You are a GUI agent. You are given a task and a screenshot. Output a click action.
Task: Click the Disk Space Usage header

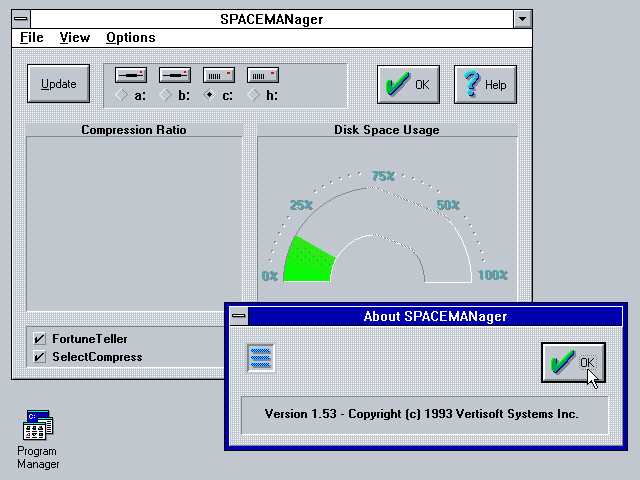point(387,130)
